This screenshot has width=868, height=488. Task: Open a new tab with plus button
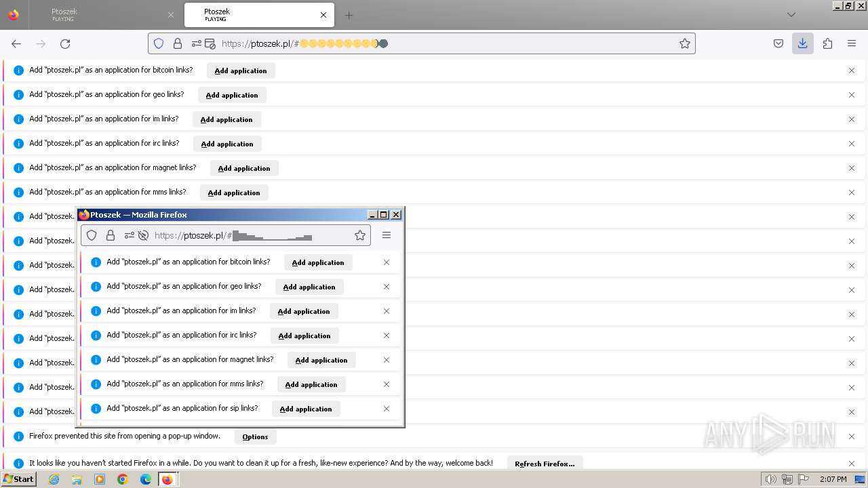tap(349, 15)
